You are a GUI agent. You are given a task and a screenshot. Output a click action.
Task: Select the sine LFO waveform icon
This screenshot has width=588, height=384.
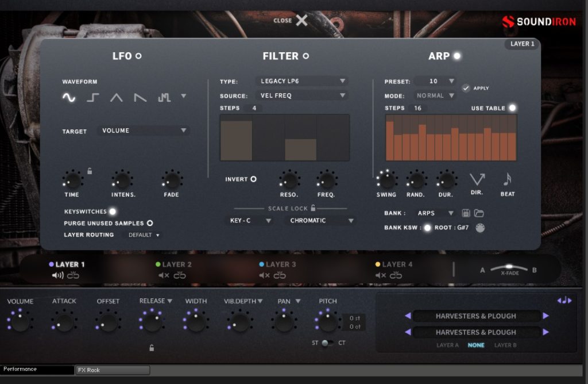69,98
